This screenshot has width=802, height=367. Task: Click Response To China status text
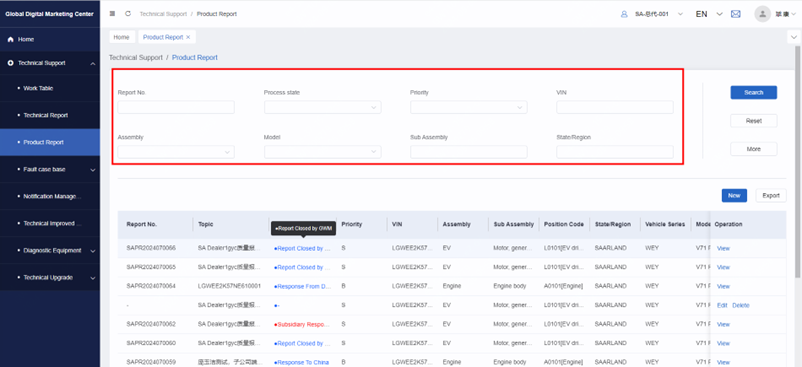coord(301,362)
